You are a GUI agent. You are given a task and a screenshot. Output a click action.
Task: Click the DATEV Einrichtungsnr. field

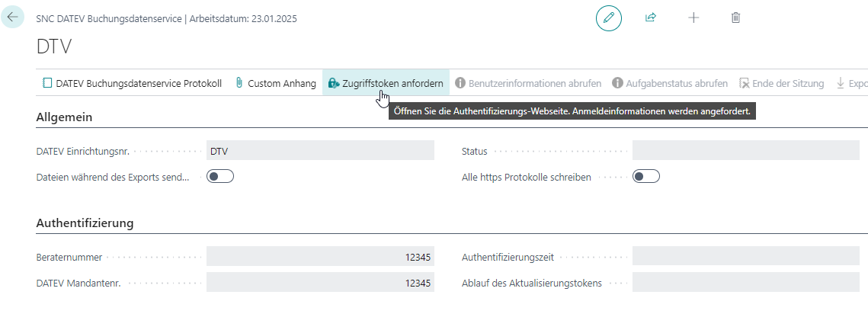320,151
